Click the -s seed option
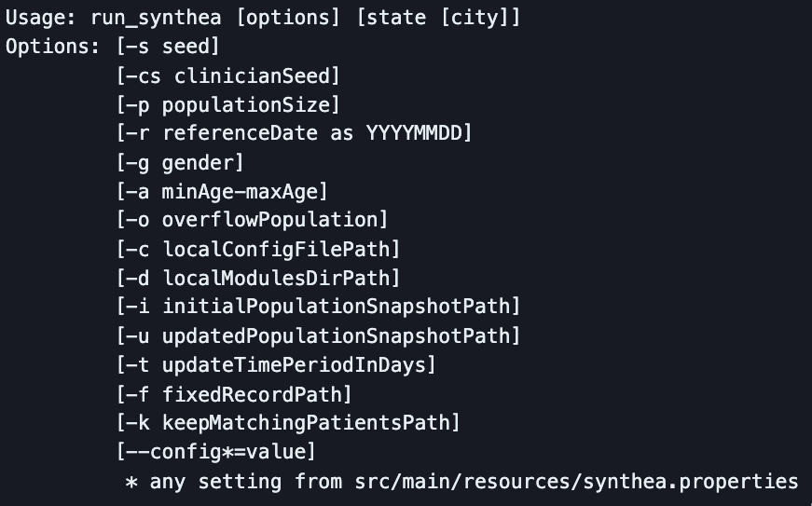 coord(168,47)
